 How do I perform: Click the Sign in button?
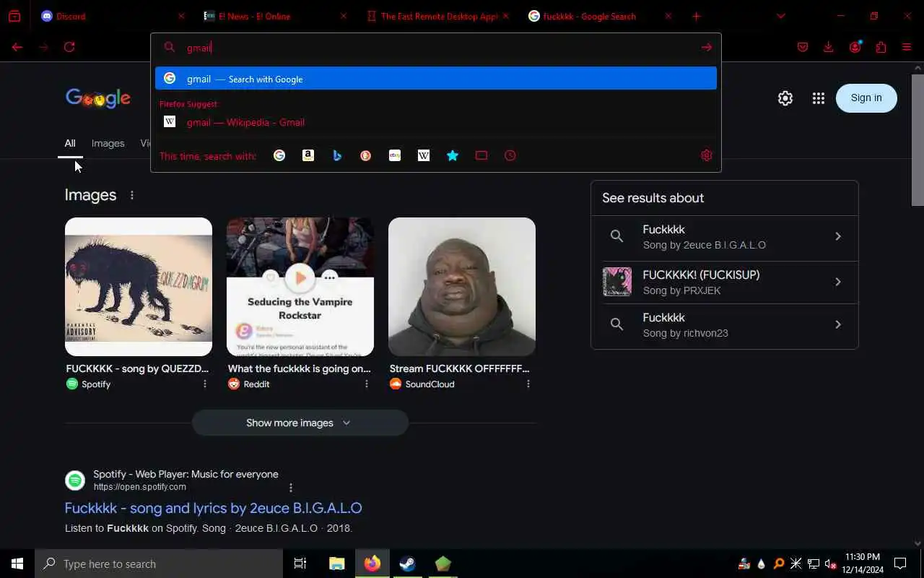866,98
